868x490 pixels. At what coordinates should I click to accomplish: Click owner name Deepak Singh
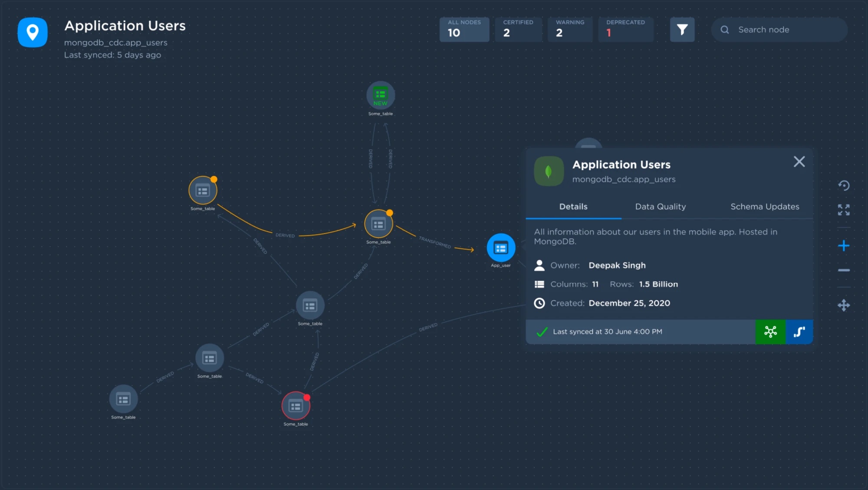617,265
